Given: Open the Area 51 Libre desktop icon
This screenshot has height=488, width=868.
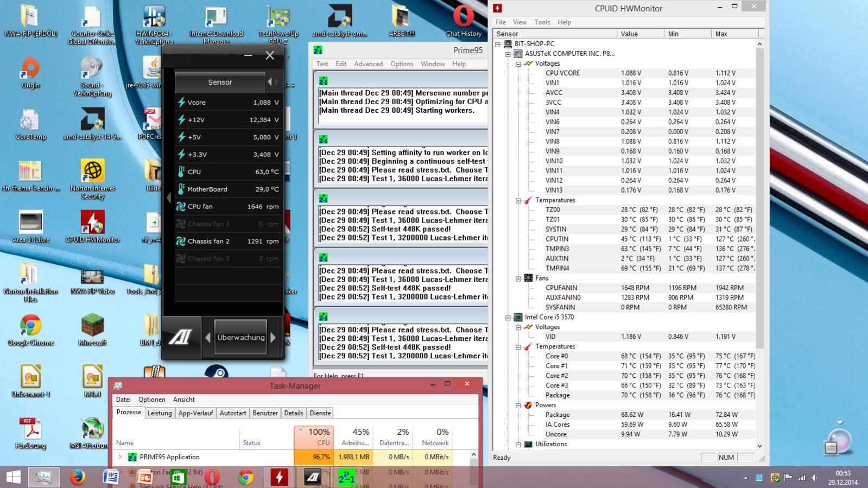Looking at the screenshot, I should tap(30, 227).
